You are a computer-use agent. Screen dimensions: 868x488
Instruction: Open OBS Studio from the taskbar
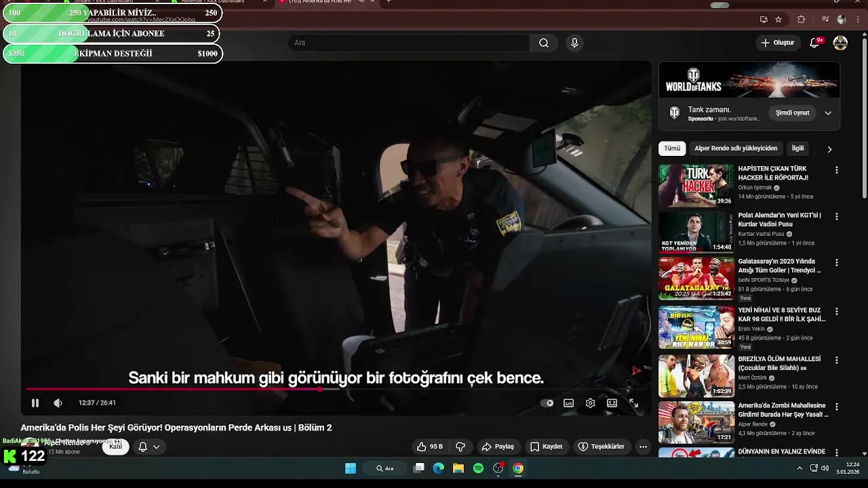point(498,468)
